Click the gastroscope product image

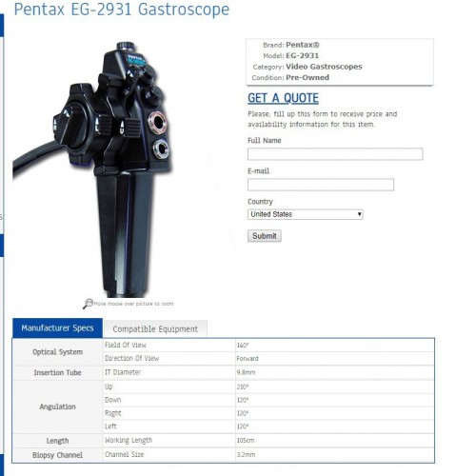(x=93, y=169)
